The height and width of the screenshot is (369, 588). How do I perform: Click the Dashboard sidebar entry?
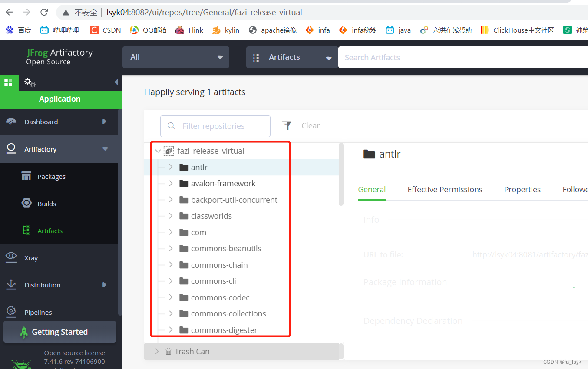coord(41,122)
